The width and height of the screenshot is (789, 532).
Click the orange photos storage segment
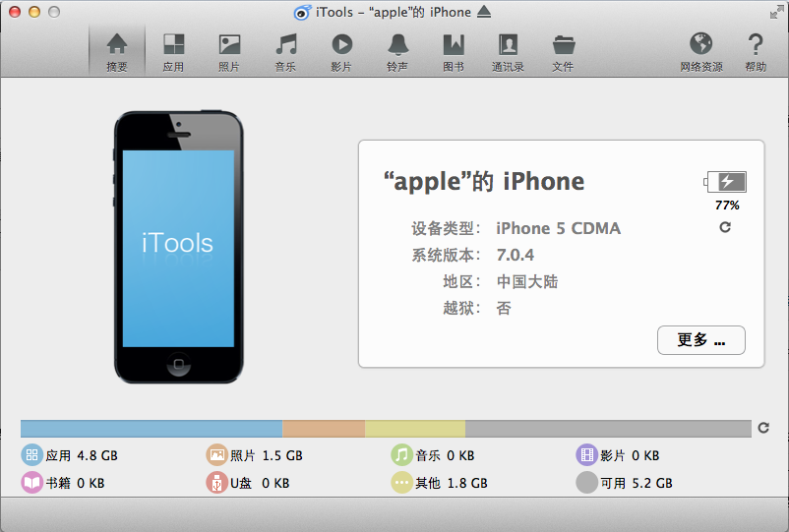coord(324,429)
